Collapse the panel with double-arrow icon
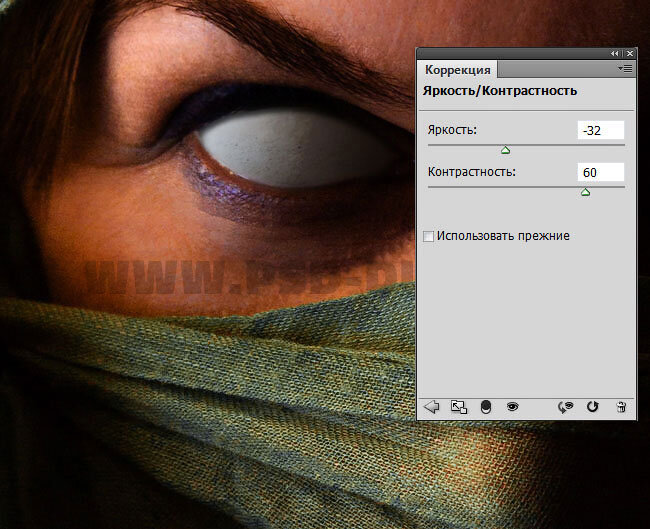The image size is (650, 529). click(614, 53)
